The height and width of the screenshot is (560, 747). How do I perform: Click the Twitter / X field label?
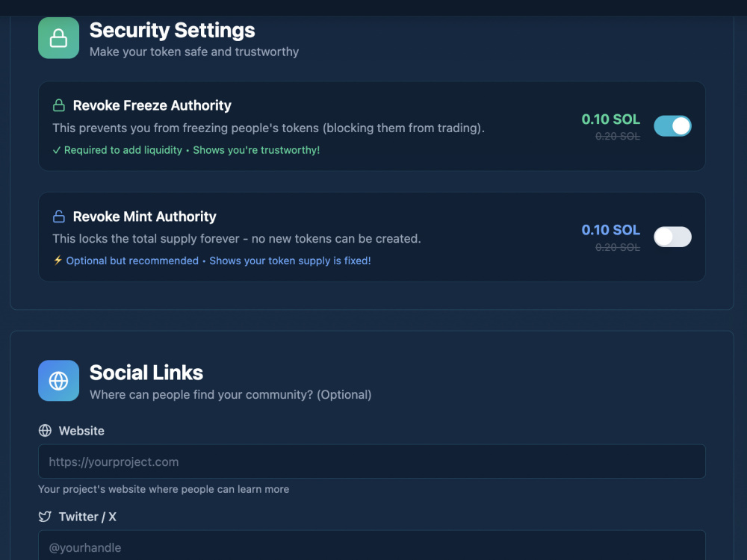coord(87,517)
